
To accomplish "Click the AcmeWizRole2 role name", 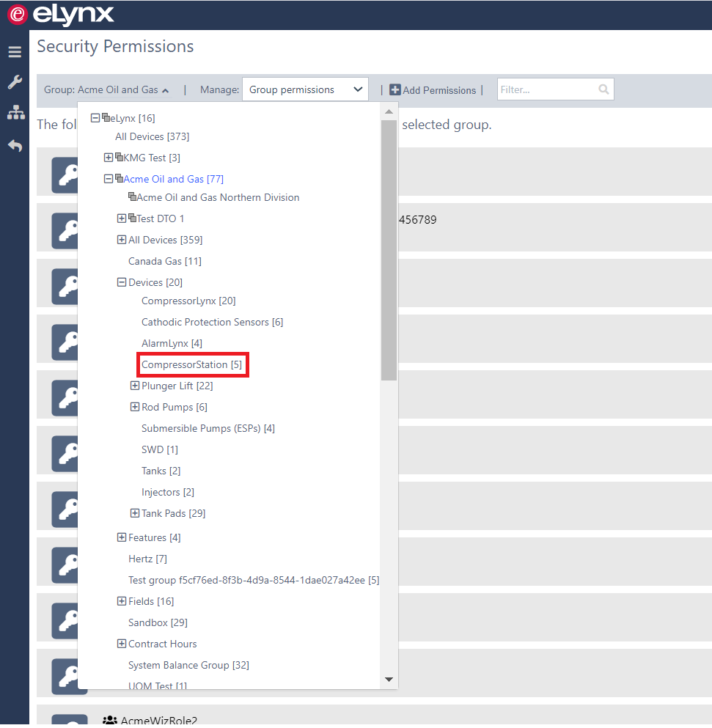I will click(x=159, y=720).
